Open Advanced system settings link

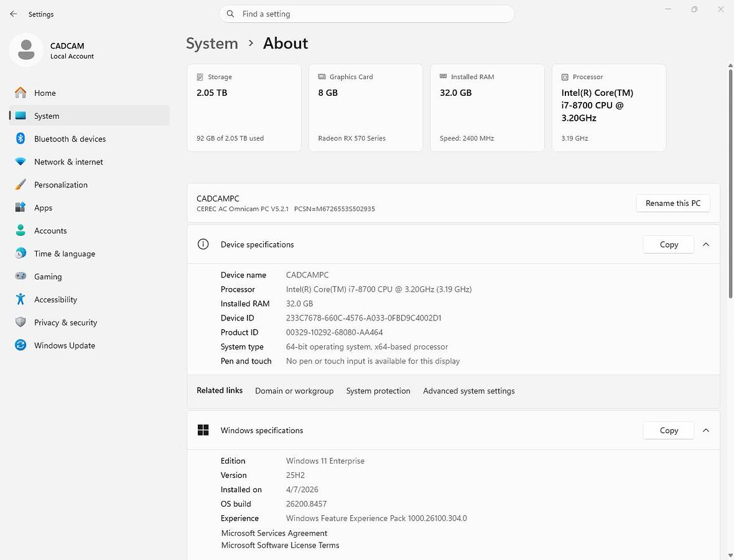468,391
